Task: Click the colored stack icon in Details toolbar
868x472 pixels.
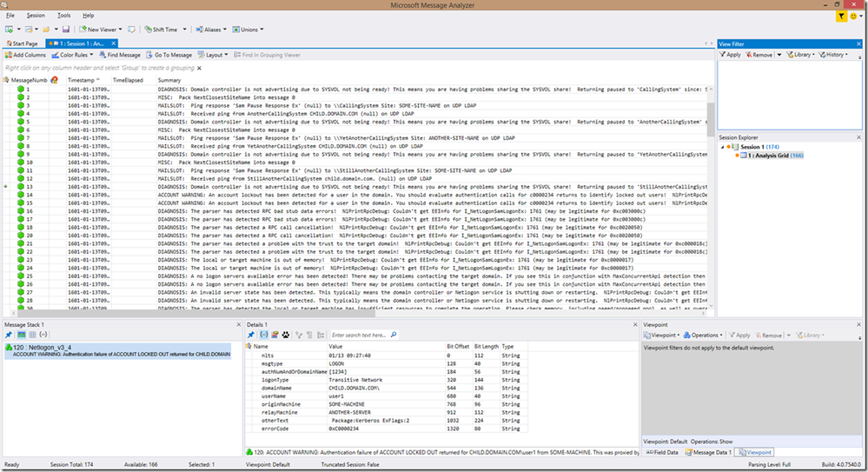Action: [275, 335]
